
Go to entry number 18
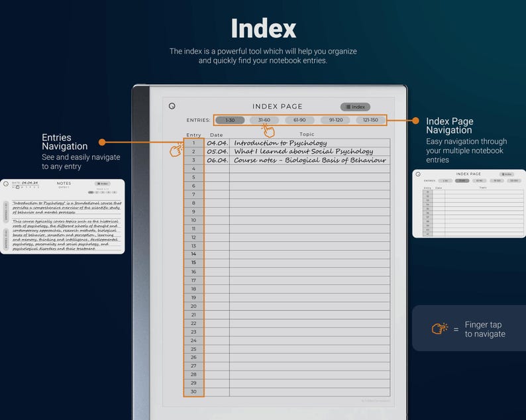tap(193, 289)
